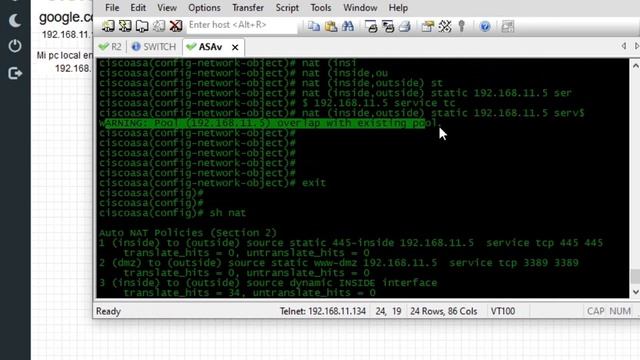Viewport: 640px width, 360px height.
Task: Switch to the R2 session tab
Action: point(111,47)
